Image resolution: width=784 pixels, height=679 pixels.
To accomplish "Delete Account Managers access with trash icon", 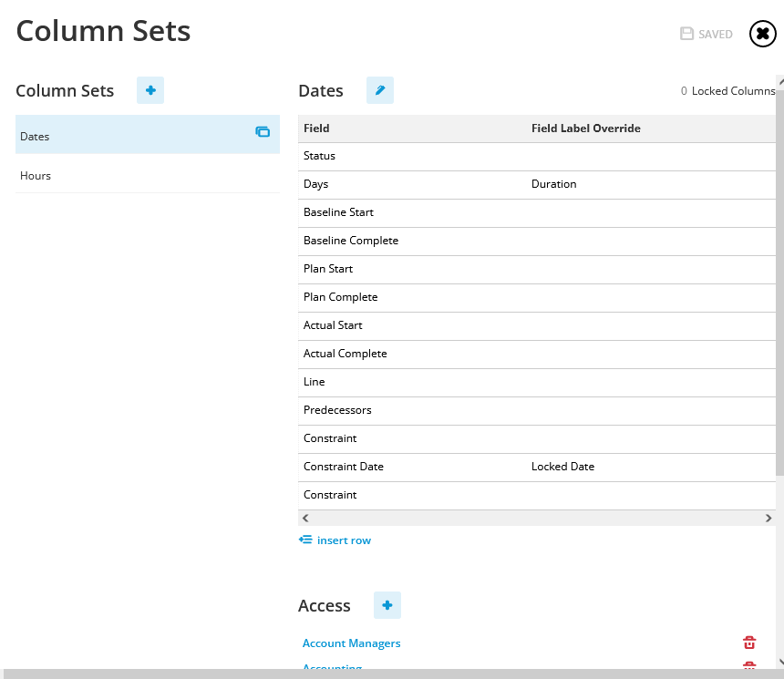I will tap(748, 642).
